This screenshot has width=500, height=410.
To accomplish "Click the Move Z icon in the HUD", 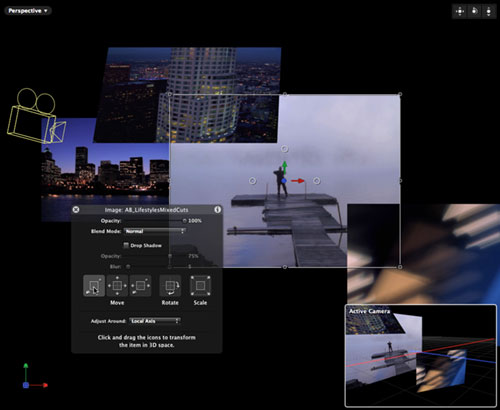I will pos(94,286).
